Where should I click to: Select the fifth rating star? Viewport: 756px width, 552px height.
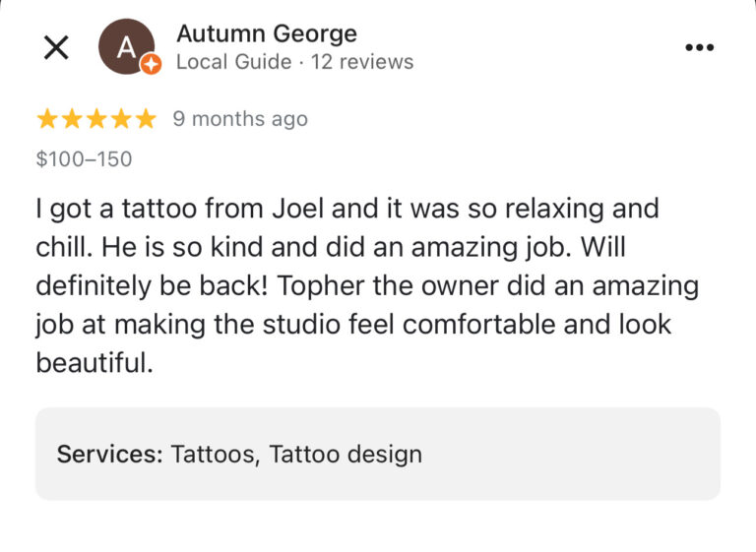[x=146, y=119]
